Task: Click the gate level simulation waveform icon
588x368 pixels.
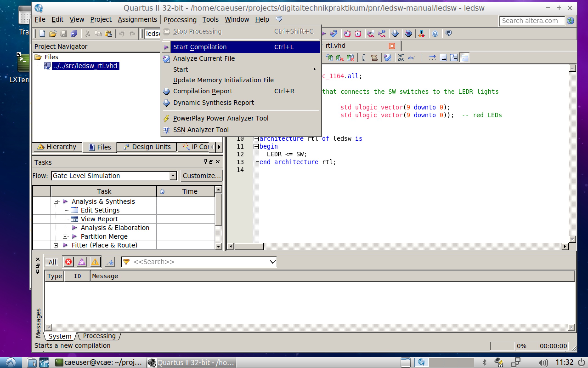Action: click(x=382, y=34)
